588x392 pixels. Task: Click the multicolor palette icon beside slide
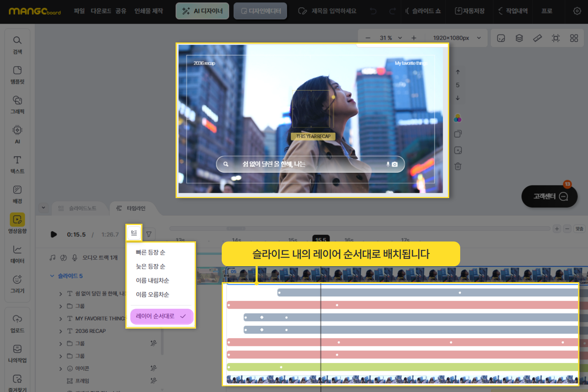[458, 118]
